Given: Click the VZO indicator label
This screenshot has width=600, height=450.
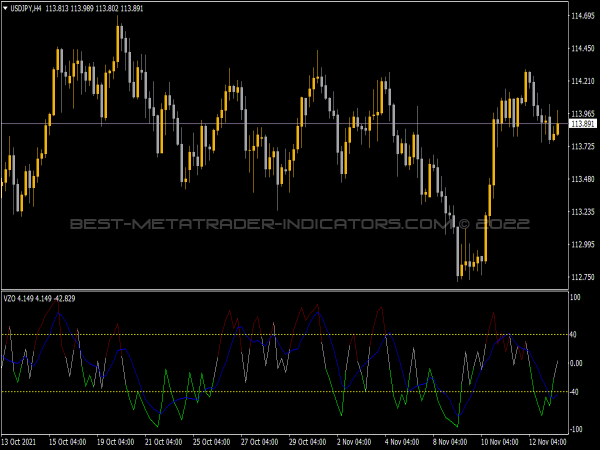Looking at the screenshot, I should point(9,298).
